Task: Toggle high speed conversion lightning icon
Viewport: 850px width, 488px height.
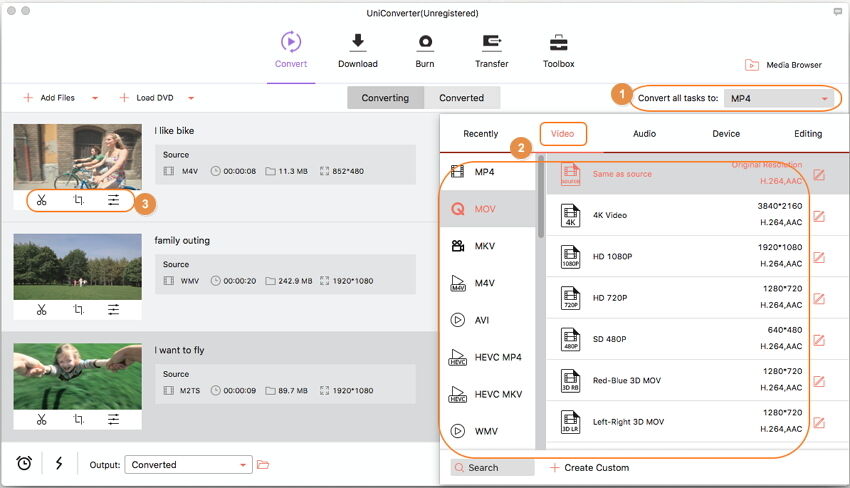Action: tap(59, 463)
